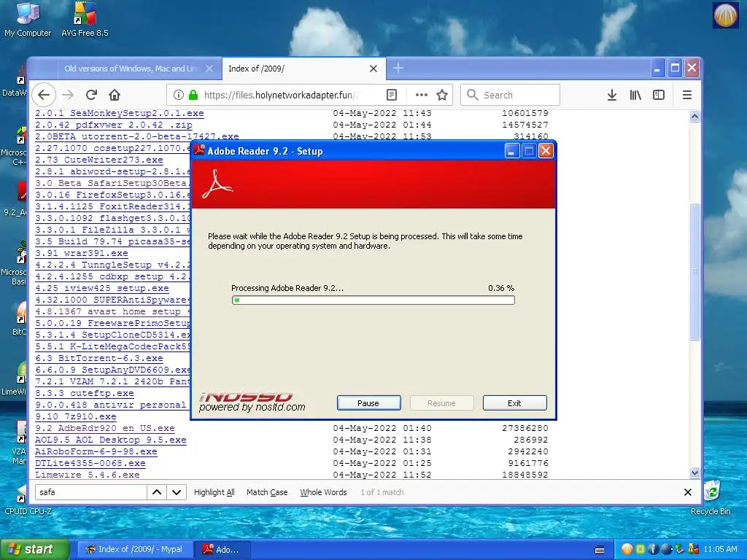747x560 pixels.
Task: Click the setup progress bar
Action: point(373,300)
